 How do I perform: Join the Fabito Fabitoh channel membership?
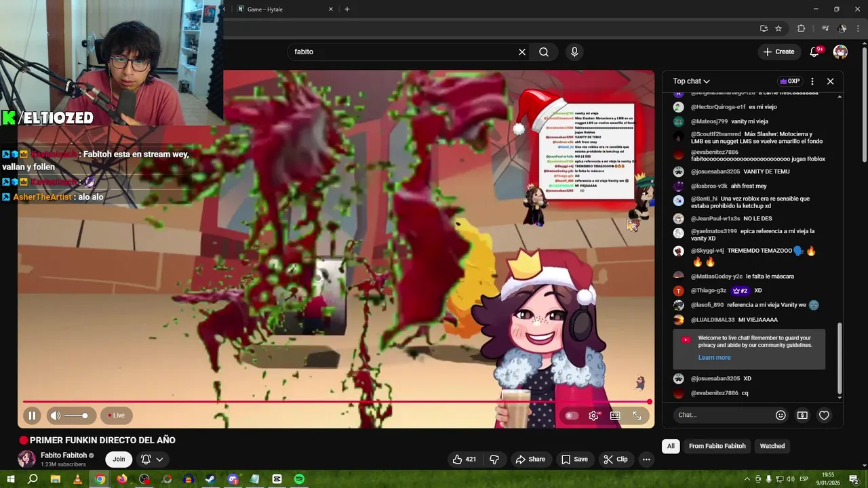point(119,459)
